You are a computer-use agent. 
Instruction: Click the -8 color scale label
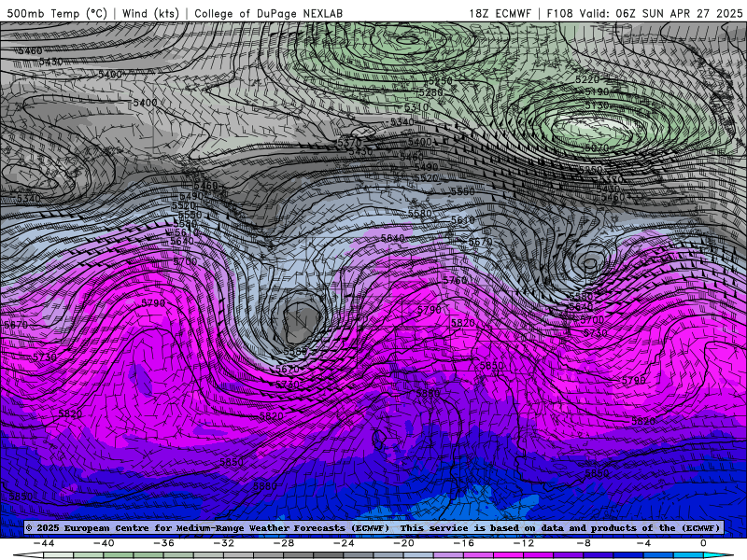click(x=585, y=543)
